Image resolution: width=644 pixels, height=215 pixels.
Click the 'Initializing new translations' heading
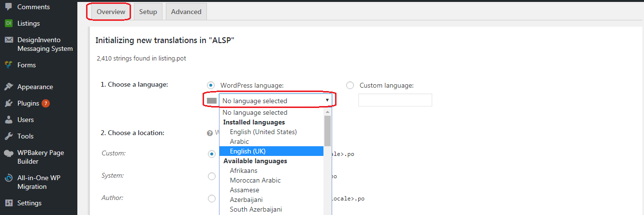tap(165, 41)
